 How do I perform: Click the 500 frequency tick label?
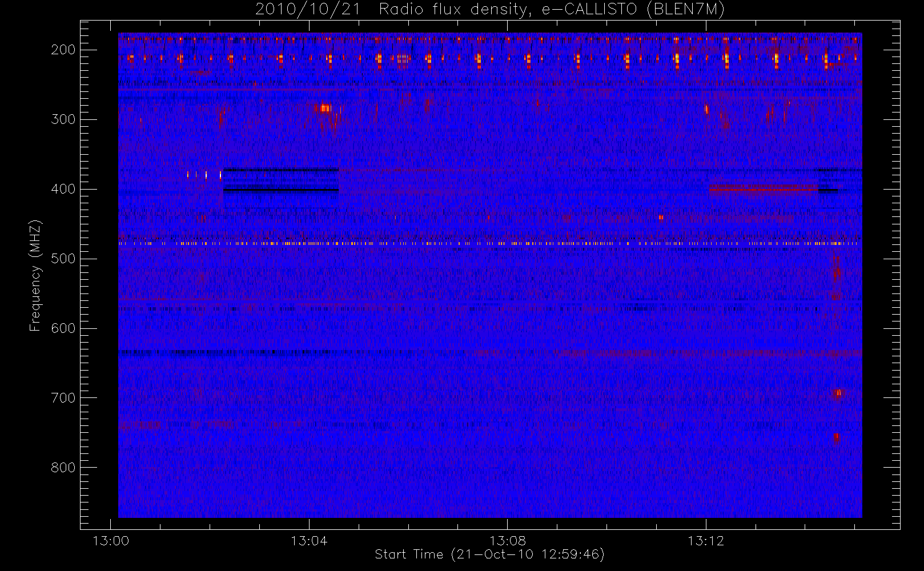point(63,259)
